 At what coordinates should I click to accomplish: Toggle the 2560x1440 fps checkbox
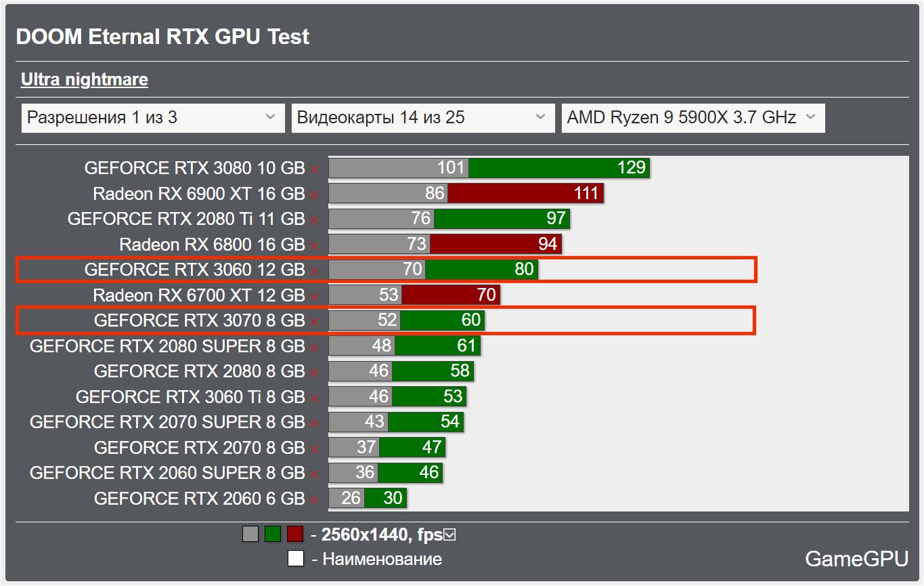[450, 535]
